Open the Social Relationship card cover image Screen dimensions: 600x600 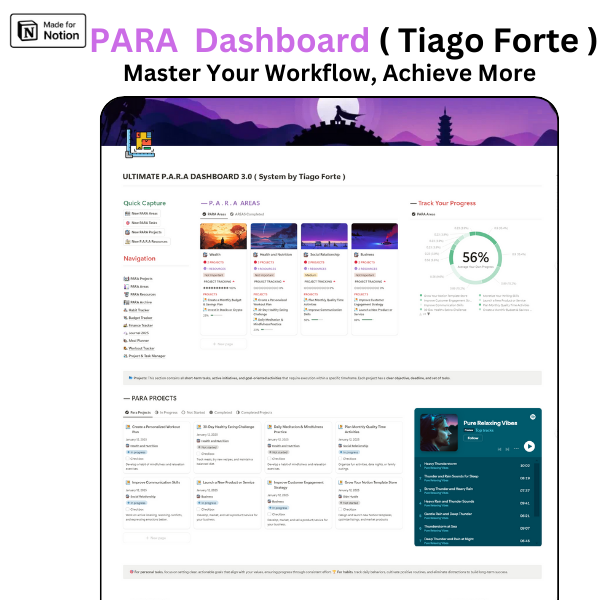[324, 236]
